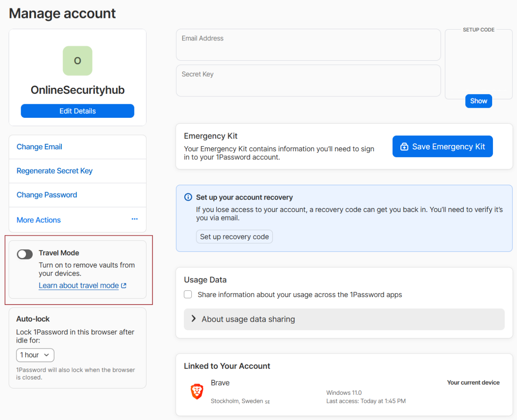Viewport: 517px width, 420px height.
Task: Click the green O profile avatar
Action: [x=77, y=61]
